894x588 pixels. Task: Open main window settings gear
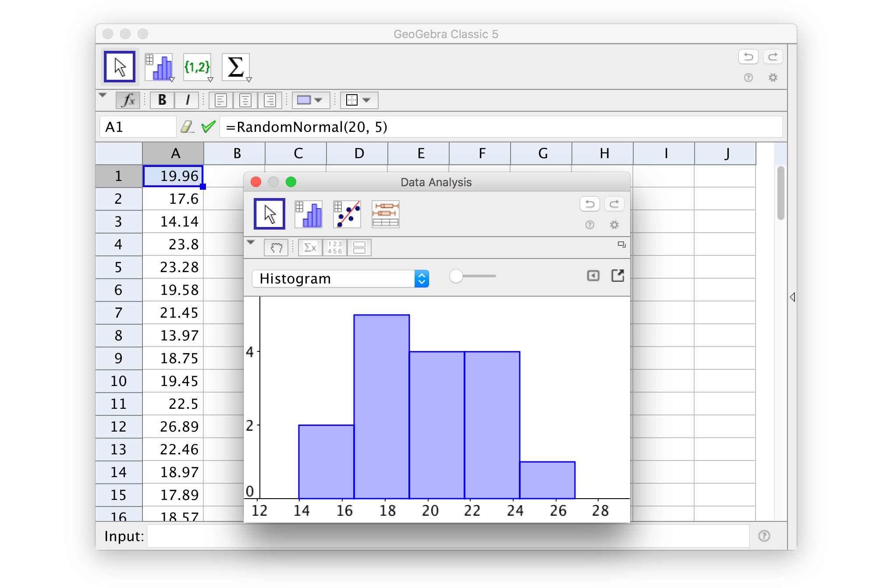773,78
